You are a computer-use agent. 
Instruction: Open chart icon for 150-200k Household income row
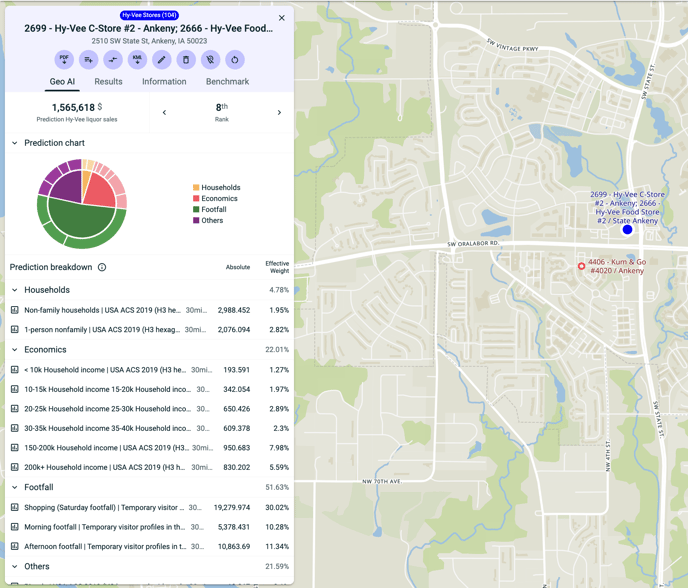pyautogui.click(x=14, y=448)
